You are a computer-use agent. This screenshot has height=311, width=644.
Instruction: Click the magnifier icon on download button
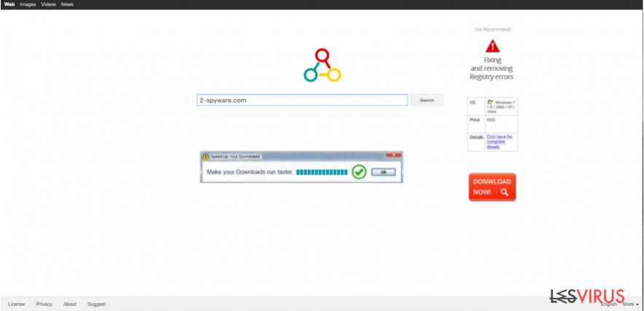coord(505,192)
